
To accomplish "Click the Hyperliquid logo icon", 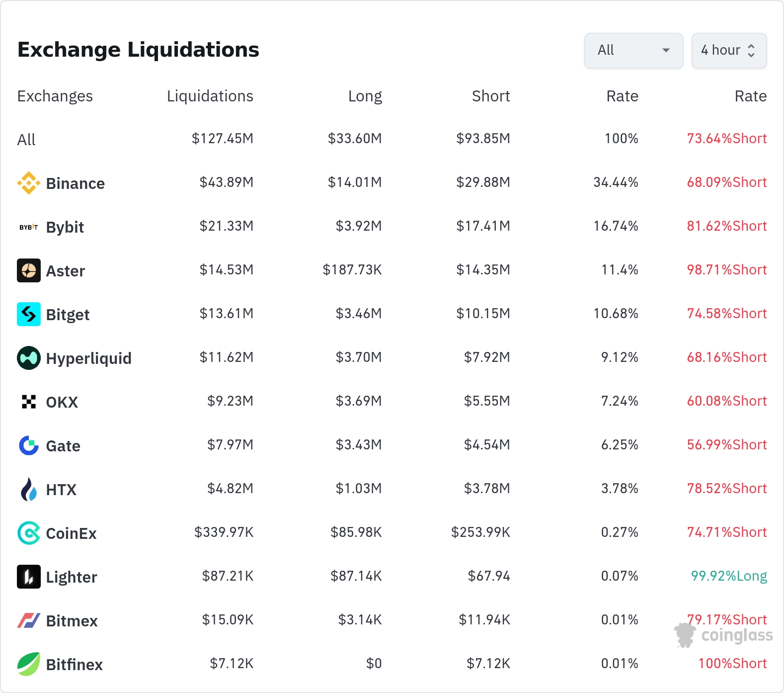I will tap(29, 358).
